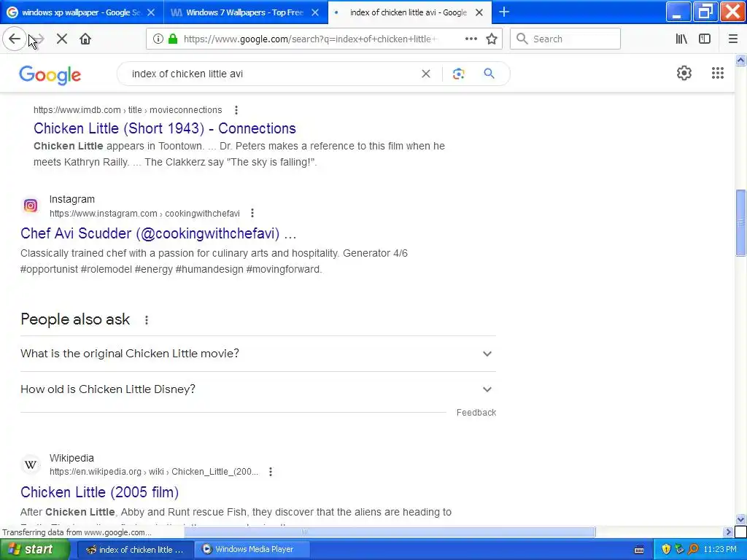This screenshot has height=560, width=747.
Task: Open the Wikipedia URL breadcrumb
Action: click(154, 472)
